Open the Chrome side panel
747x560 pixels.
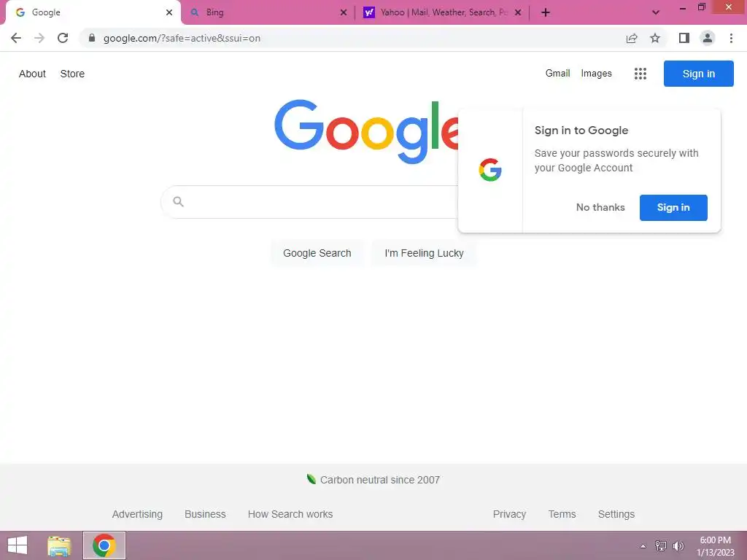pos(684,38)
